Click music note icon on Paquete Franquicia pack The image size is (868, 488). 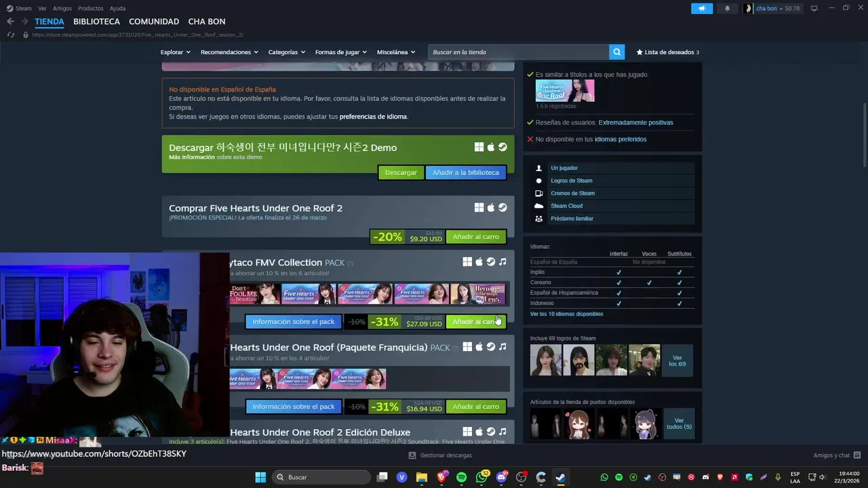click(502, 347)
